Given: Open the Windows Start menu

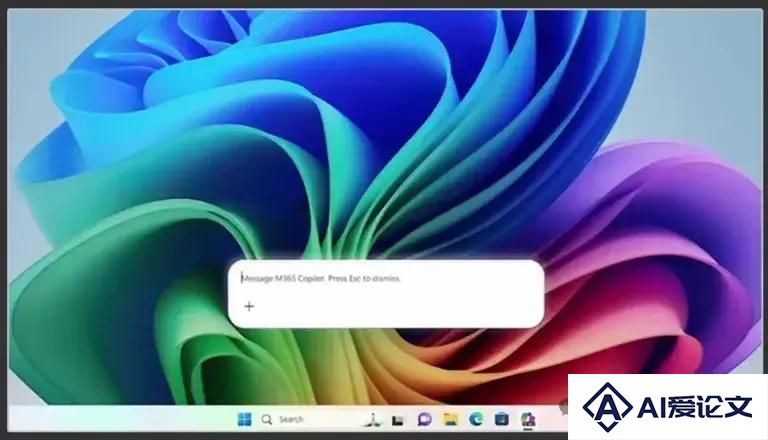Looking at the screenshot, I should tap(244, 419).
